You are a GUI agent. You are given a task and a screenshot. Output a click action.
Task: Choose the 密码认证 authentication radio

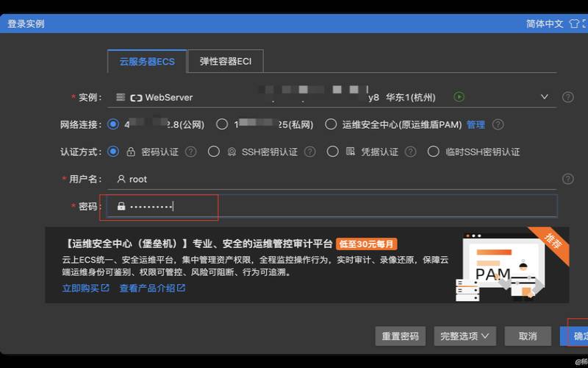113,152
